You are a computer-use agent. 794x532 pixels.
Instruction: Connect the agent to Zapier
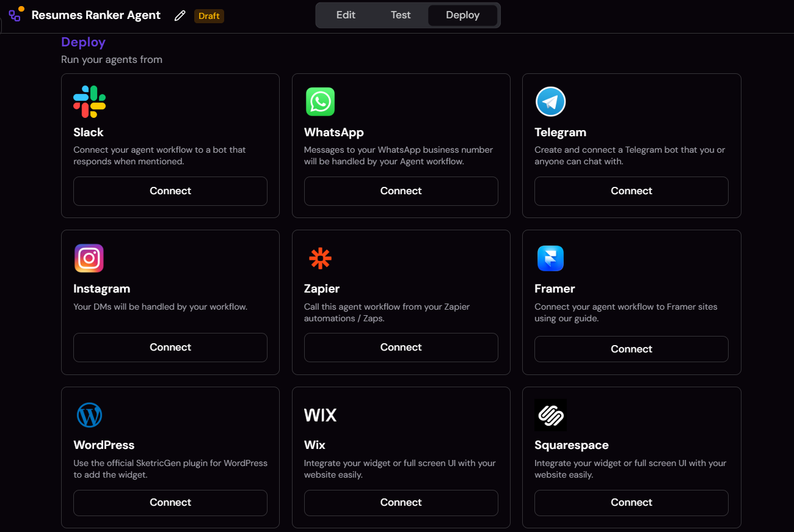click(401, 348)
